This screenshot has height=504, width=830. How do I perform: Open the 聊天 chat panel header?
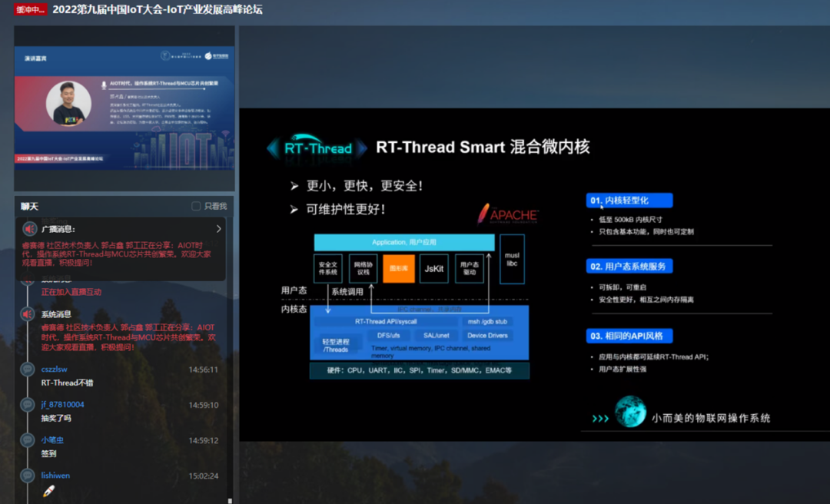[x=30, y=206]
